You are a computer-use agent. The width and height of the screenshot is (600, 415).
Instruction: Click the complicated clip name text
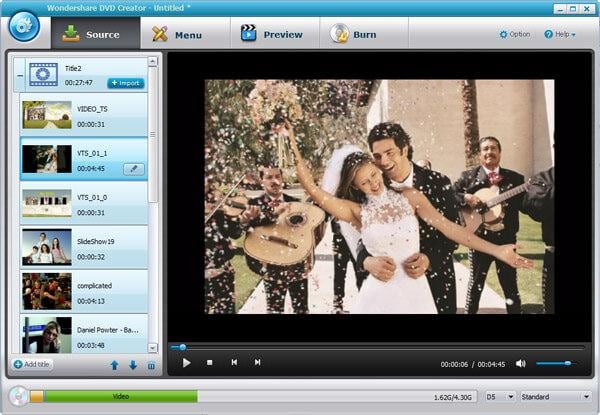point(95,286)
